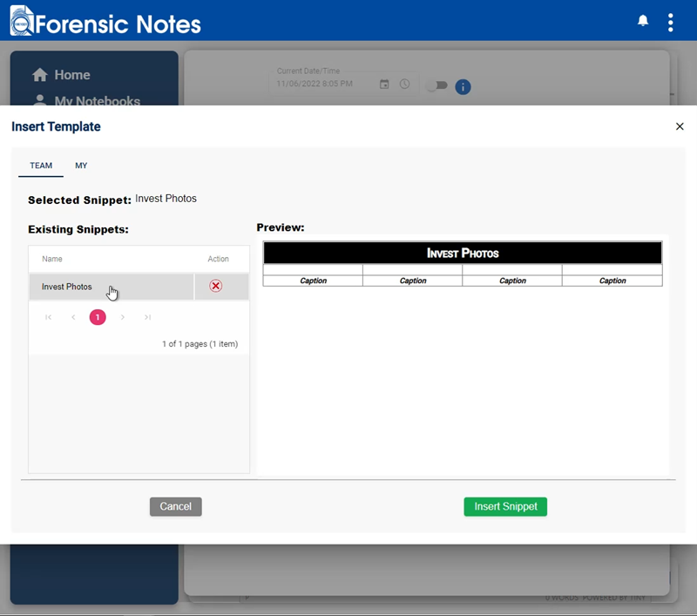Click the first Caption cell in preview
697x616 pixels.
tap(313, 281)
